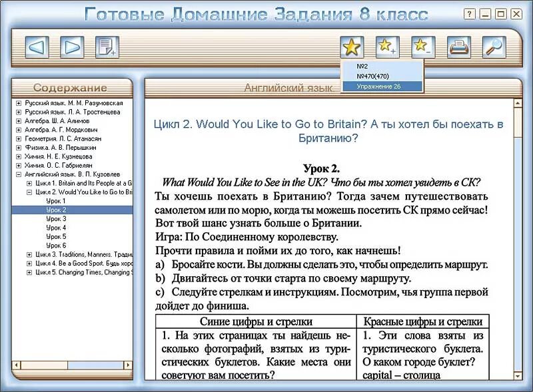Click the line Игра: По Соединенному королевству
The height and width of the screenshot is (392, 533).
[x=247, y=237]
